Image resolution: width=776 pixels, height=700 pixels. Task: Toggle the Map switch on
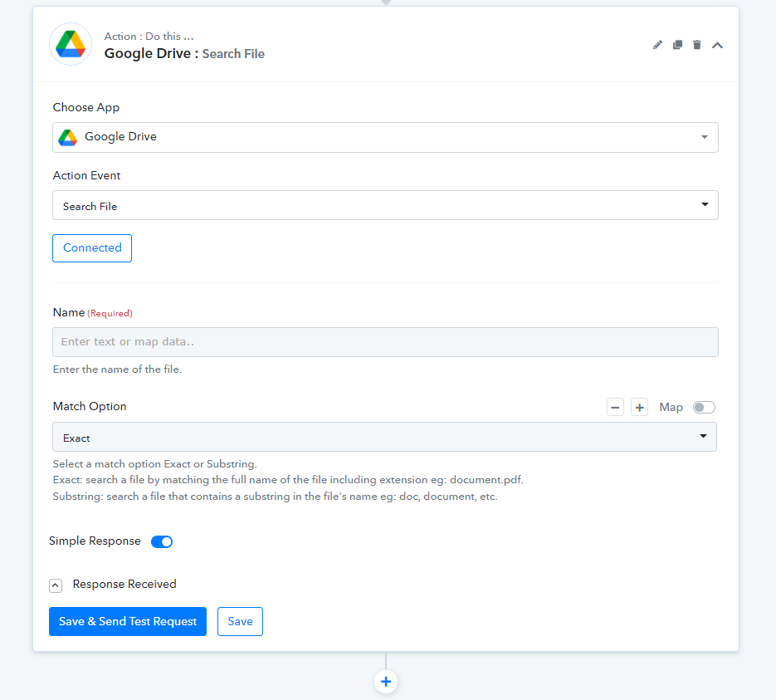click(704, 408)
